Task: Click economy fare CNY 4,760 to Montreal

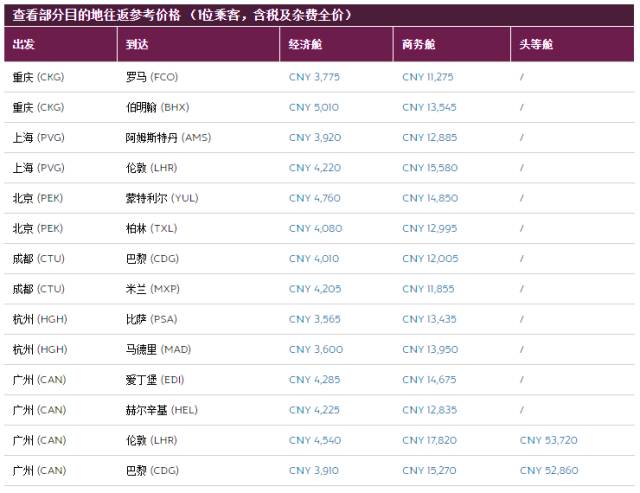Action: click(x=314, y=198)
